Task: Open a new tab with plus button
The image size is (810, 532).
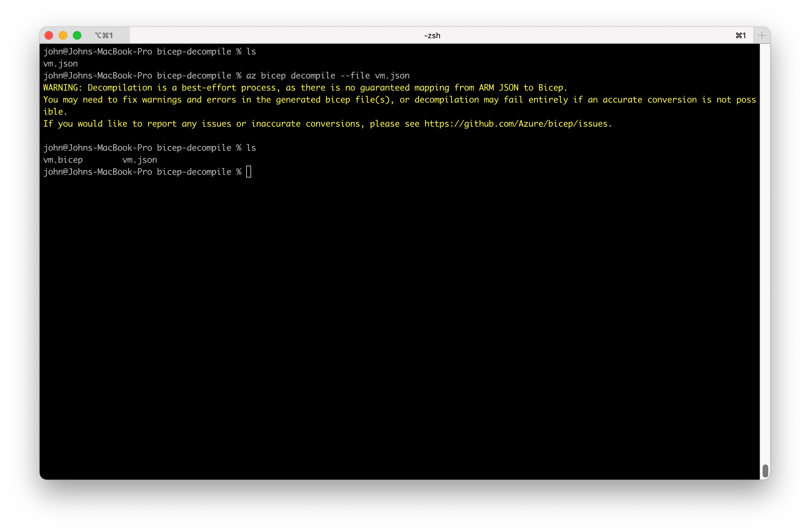Action: (x=762, y=35)
